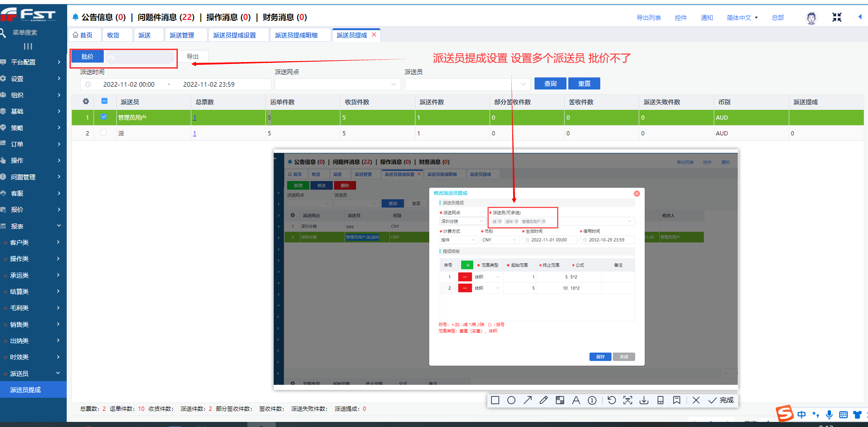Toggle fullscreen collapse arrows icon
Screen dimensions: 868x427
(x=837, y=17)
